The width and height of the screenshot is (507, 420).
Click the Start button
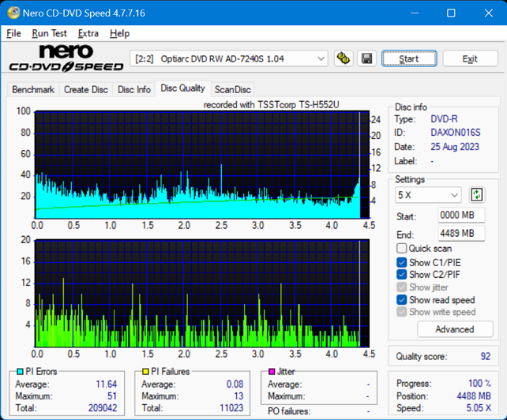(409, 58)
